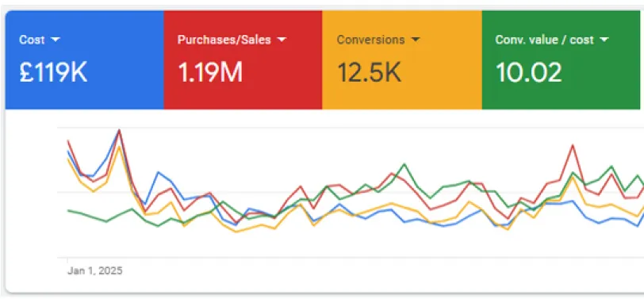644x299 pixels.
Task: Select the 1.19M purchases value
Action: 210,72
